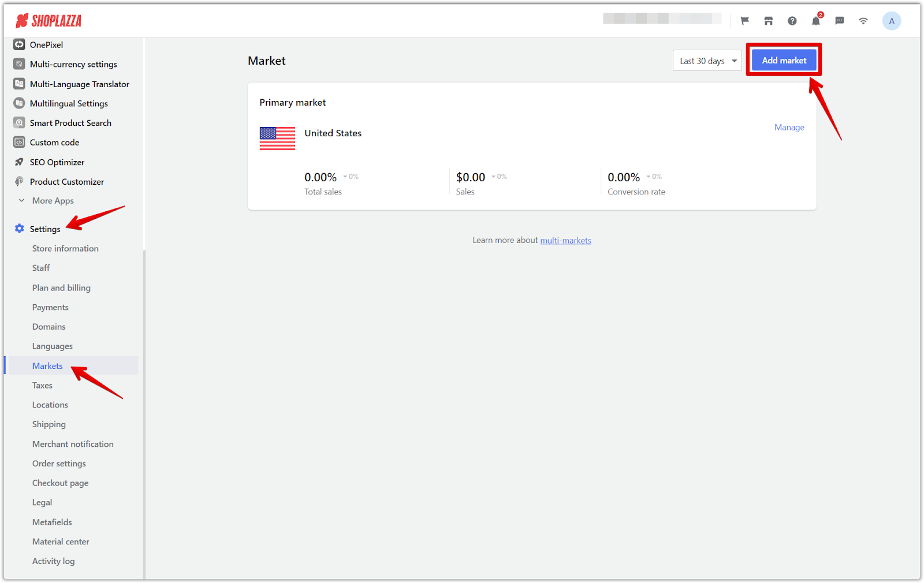Click the wifi status icon
The width and height of the screenshot is (924, 583).
pos(863,21)
